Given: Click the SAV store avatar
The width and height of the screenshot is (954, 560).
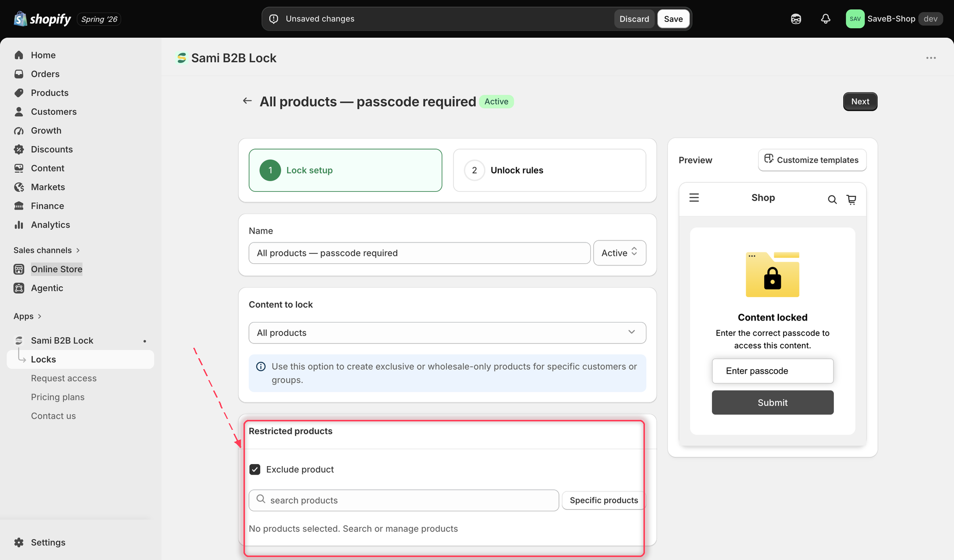Looking at the screenshot, I should coord(855,19).
